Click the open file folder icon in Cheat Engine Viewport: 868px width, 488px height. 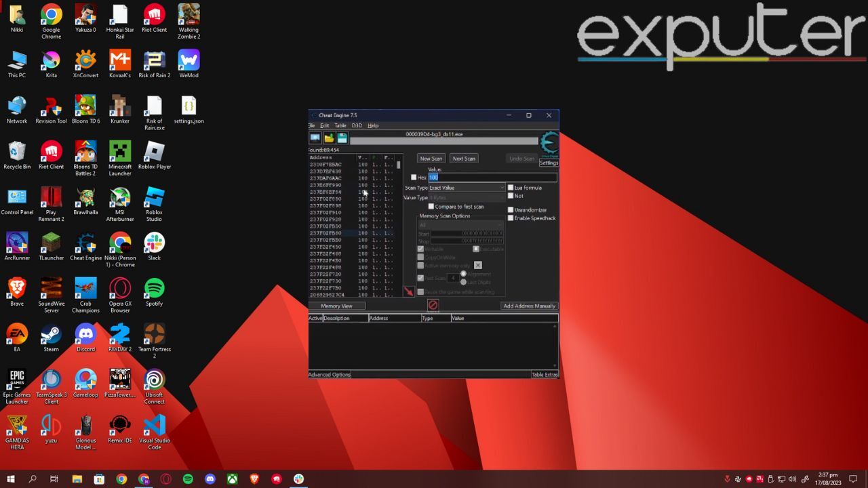coord(329,138)
